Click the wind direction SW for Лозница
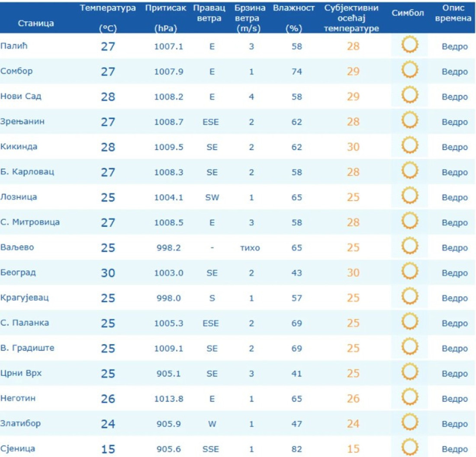The image size is (476, 457). pyautogui.click(x=212, y=198)
